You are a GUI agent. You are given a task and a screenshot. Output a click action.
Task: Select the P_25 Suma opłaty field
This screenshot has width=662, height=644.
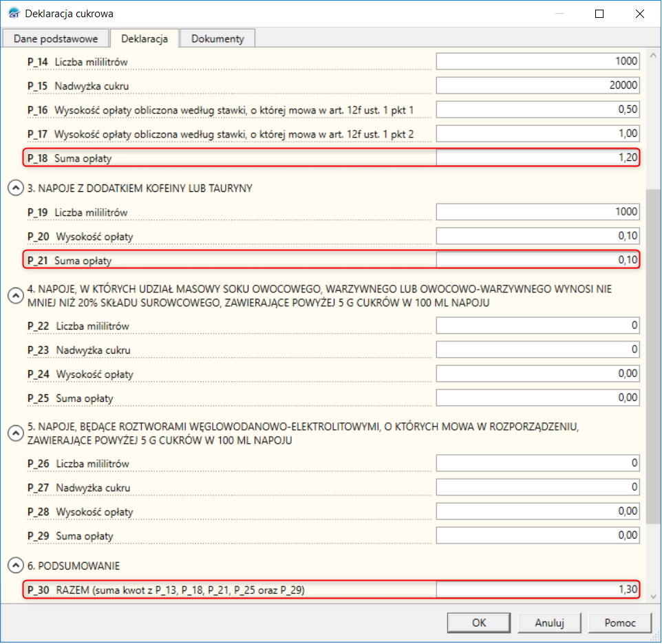pos(538,398)
